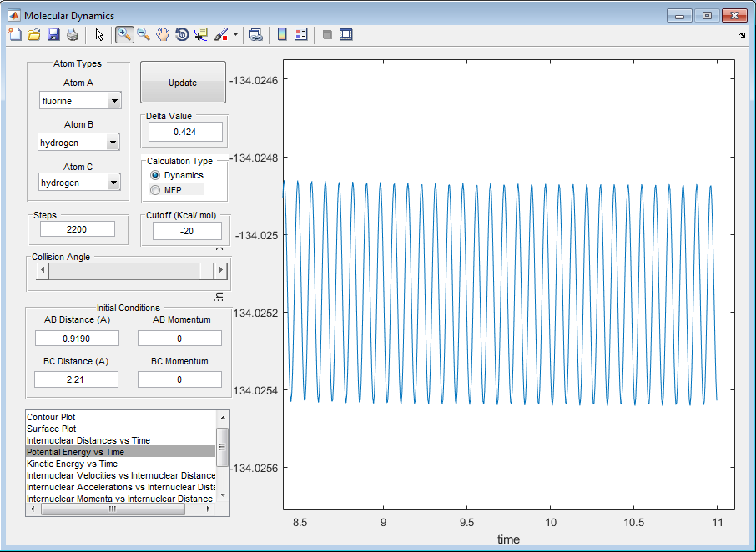This screenshot has height=552, width=756.
Task: Choose the MEP calculation type
Action: click(155, 191)
